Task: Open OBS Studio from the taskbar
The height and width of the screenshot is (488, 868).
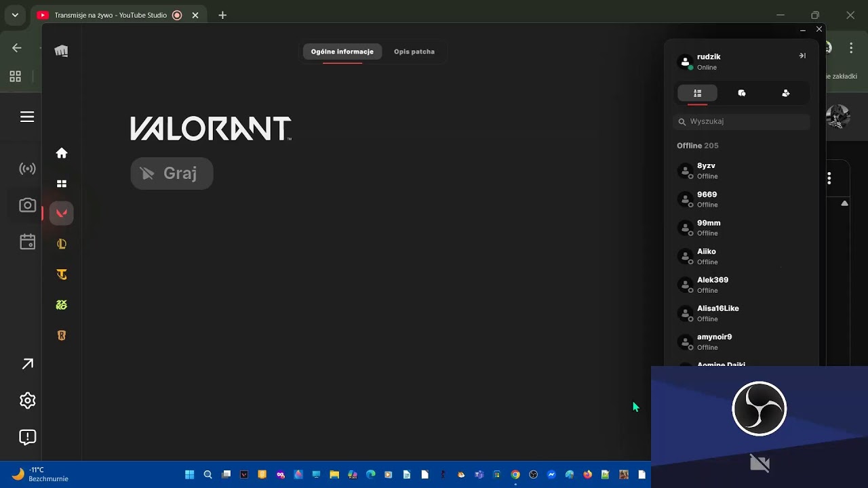Action: coord(534,474)
